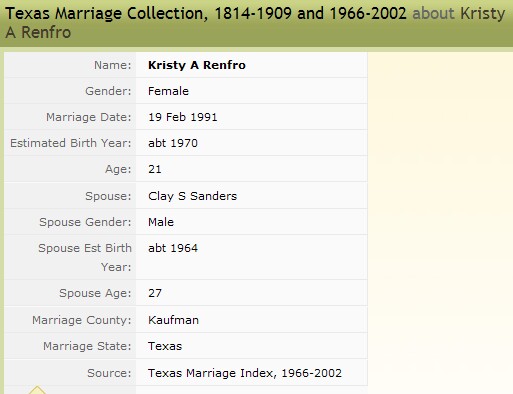Click the Marriage Date: field label
Screen dimensions: 513x394
point(89,117)
